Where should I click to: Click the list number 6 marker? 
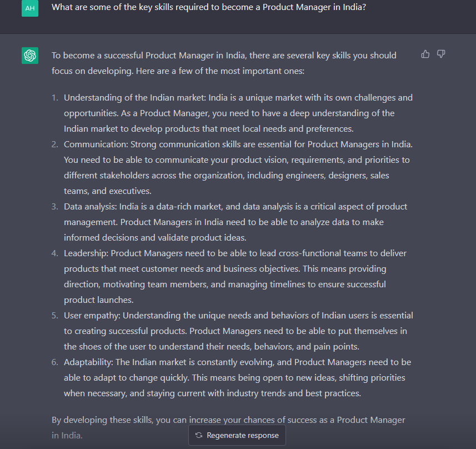click(54, 362)
